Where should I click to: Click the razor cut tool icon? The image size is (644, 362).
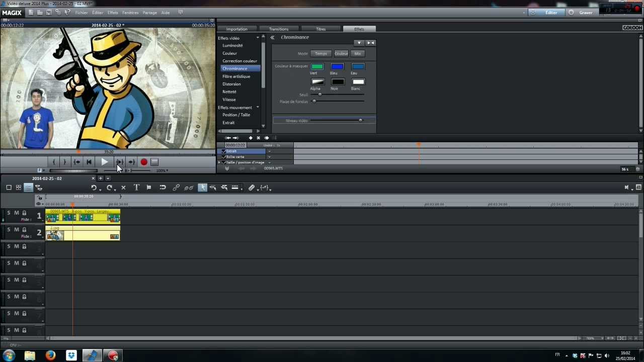[x=252, y=188]
